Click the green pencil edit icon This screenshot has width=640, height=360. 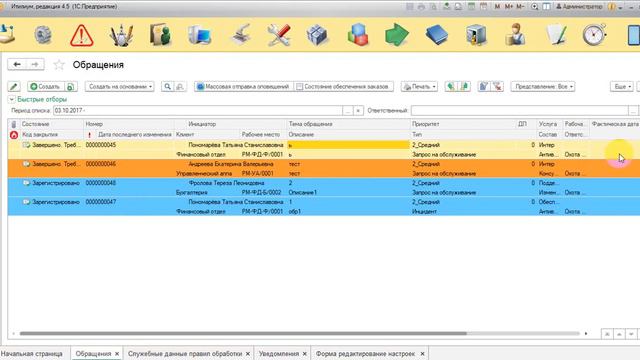click(x=14, y=87)
